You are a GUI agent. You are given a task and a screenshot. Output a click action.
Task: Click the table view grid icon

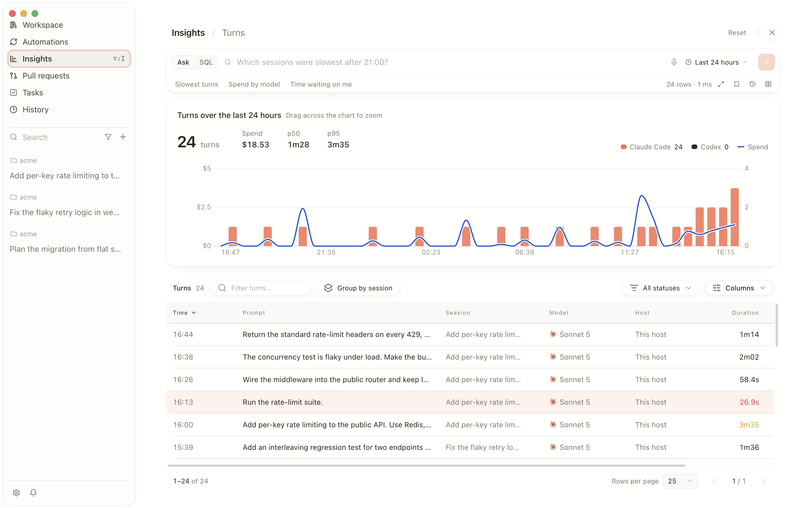(x=768, y=84)
